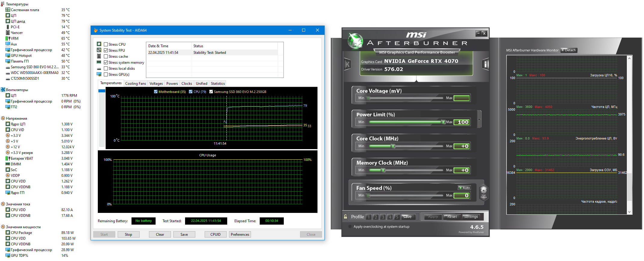Stop the stability test
Viewport: 644px width, 261px height.
(128, 235)
